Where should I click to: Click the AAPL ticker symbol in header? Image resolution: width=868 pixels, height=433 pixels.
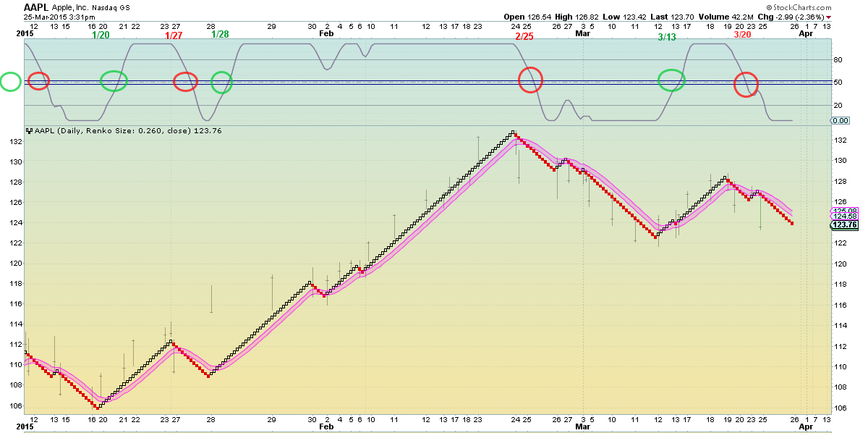coord(37,6)
